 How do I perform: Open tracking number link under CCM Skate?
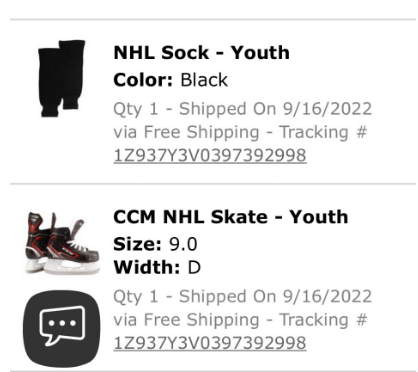coord(210,343)
